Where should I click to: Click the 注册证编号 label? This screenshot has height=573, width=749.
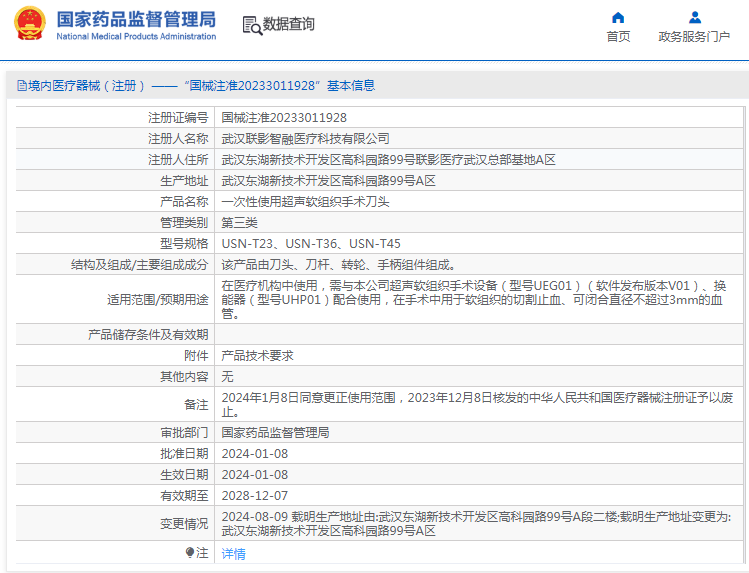click(178, 117)
